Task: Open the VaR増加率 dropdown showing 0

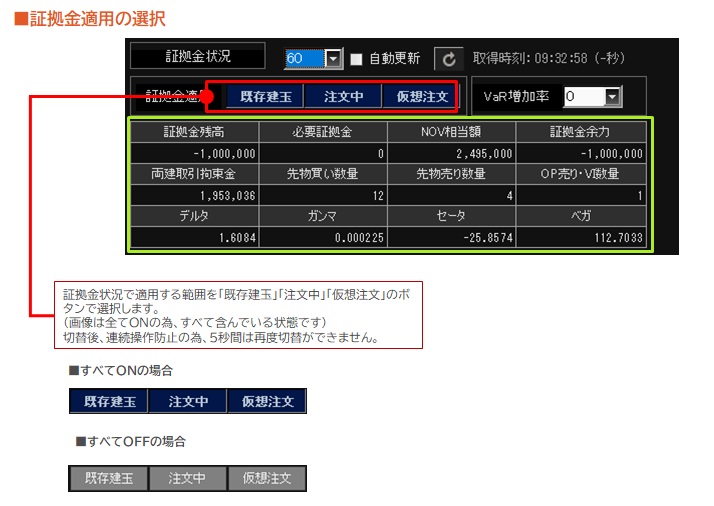Action: [613, 97]
